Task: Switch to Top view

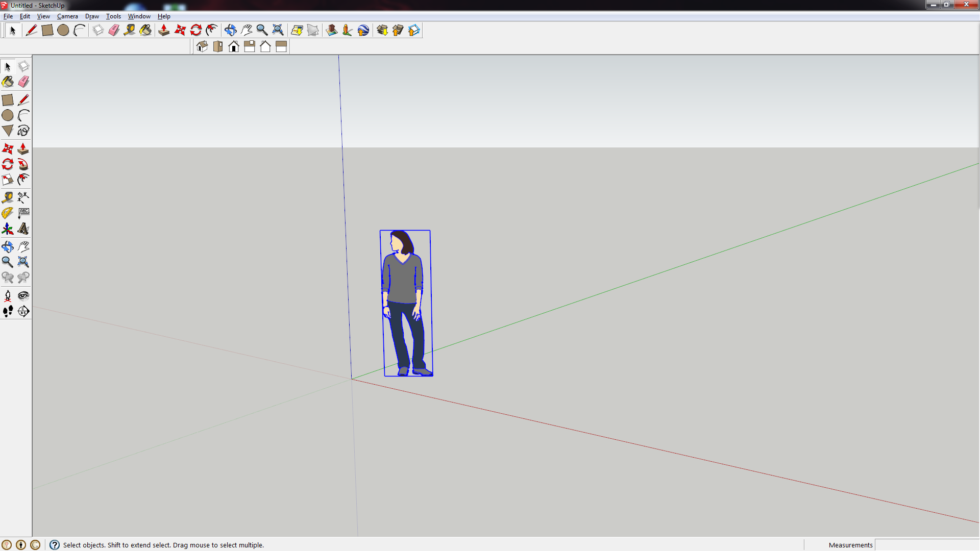Action: [218, 47]
